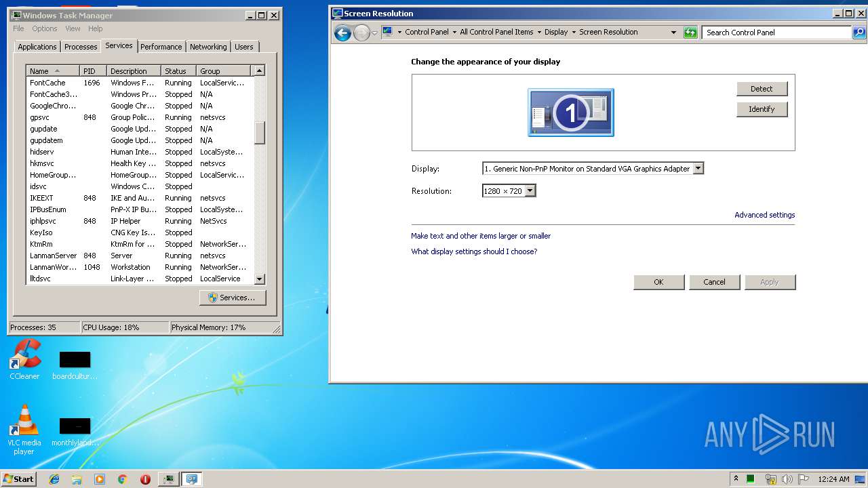868x488 pixels.
Task: Switch to Task Manager taskbar button
Action: click(168, 479)
